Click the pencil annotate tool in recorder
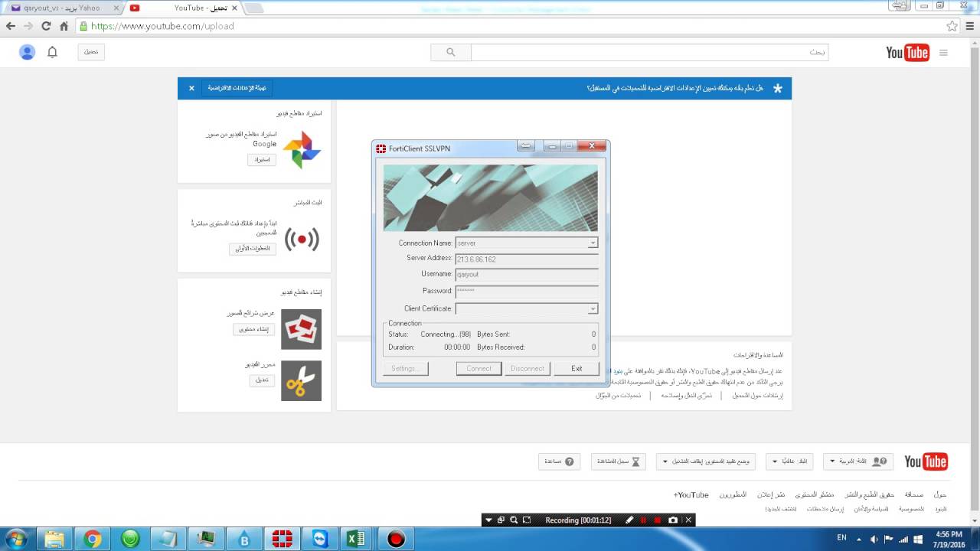980x551 pixels. click(x=629, y=520)
